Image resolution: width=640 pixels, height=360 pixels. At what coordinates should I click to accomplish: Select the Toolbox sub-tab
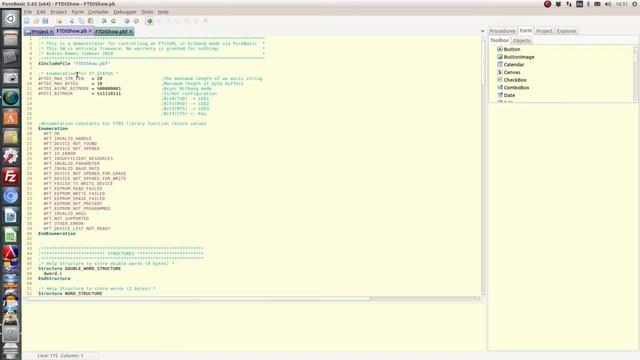[x=499, y=40]
